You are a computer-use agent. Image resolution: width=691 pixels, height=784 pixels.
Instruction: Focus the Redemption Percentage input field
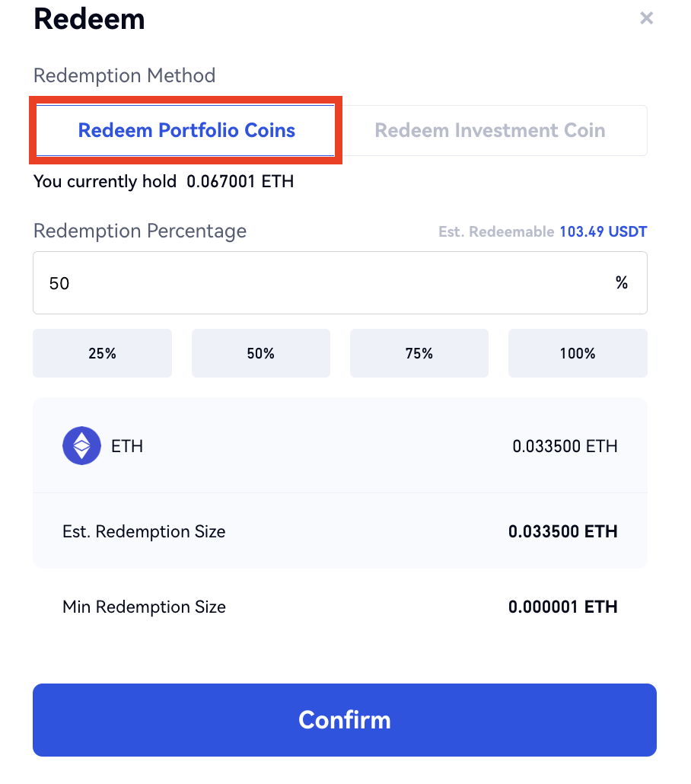coord(320,283)
